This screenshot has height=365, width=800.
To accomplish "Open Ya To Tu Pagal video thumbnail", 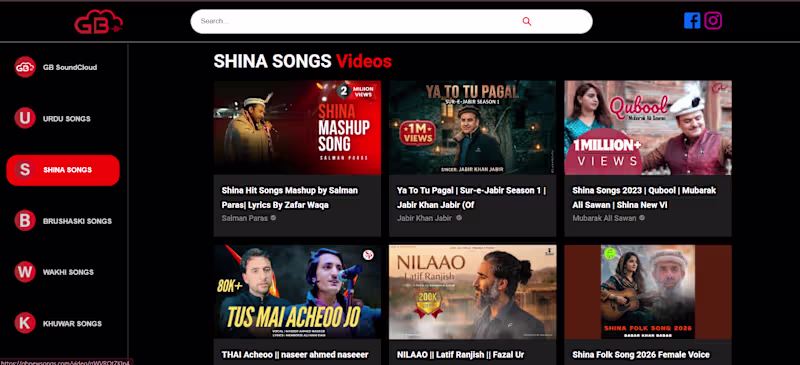I will click(x=472, y=128).
